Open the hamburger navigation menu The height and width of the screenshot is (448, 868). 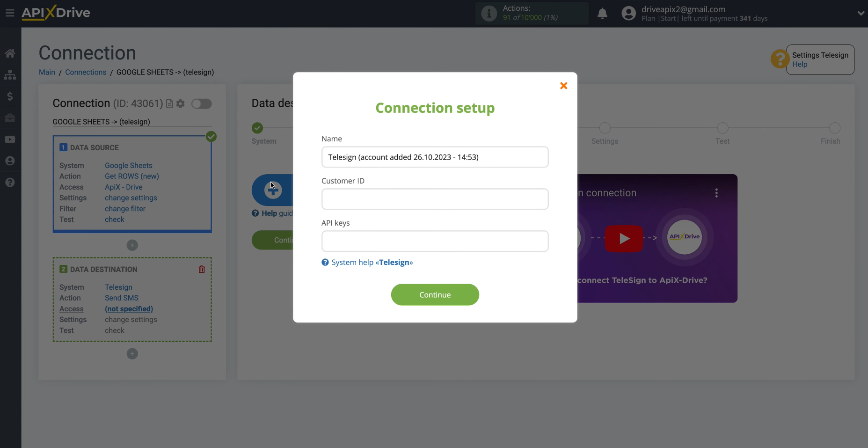[x=10, y=13]
